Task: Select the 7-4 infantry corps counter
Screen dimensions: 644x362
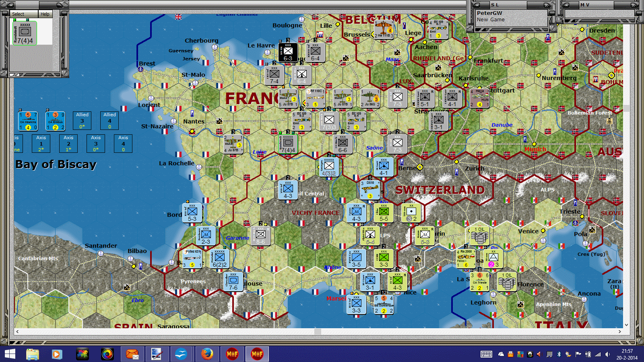Action: pos(275,75)
